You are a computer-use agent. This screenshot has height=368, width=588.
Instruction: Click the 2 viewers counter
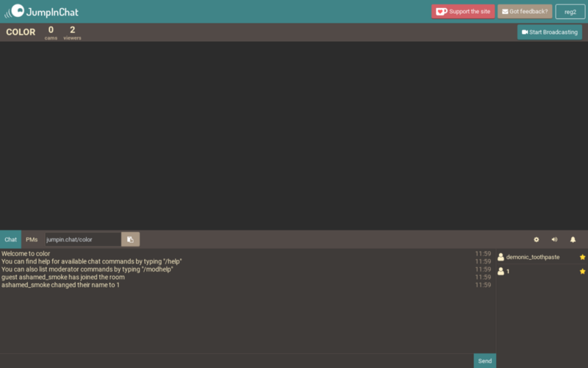(x=72, y=32)
